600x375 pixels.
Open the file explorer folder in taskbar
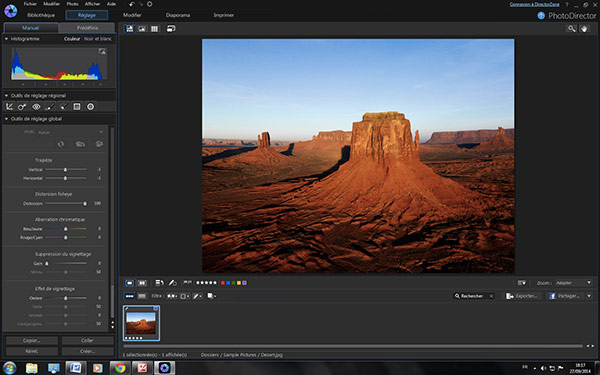coord(32,368)
